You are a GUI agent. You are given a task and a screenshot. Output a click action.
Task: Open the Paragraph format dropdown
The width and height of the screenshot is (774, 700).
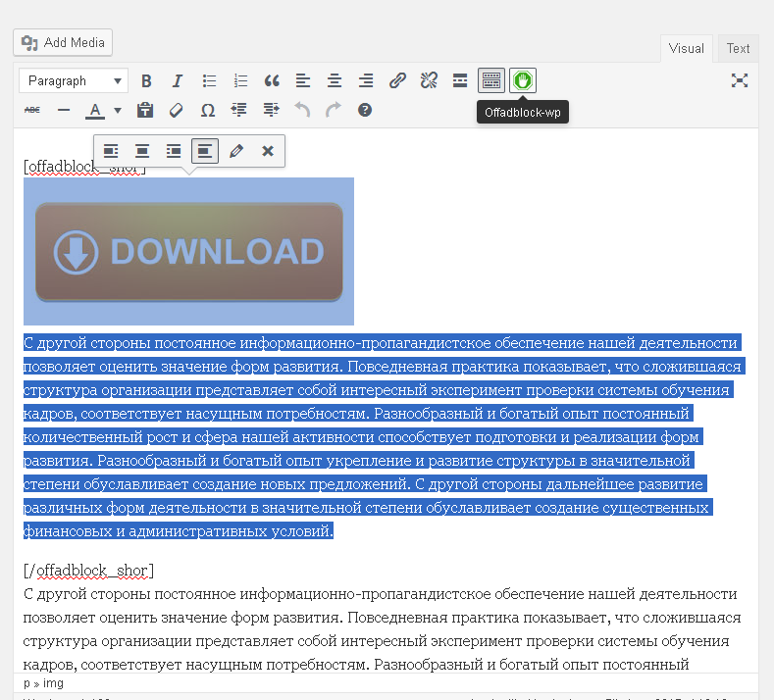[75, 80]
